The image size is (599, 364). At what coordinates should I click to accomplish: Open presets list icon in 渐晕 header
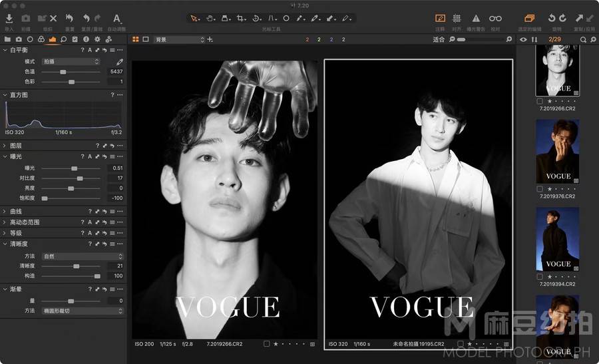click(x=112, y=289)
